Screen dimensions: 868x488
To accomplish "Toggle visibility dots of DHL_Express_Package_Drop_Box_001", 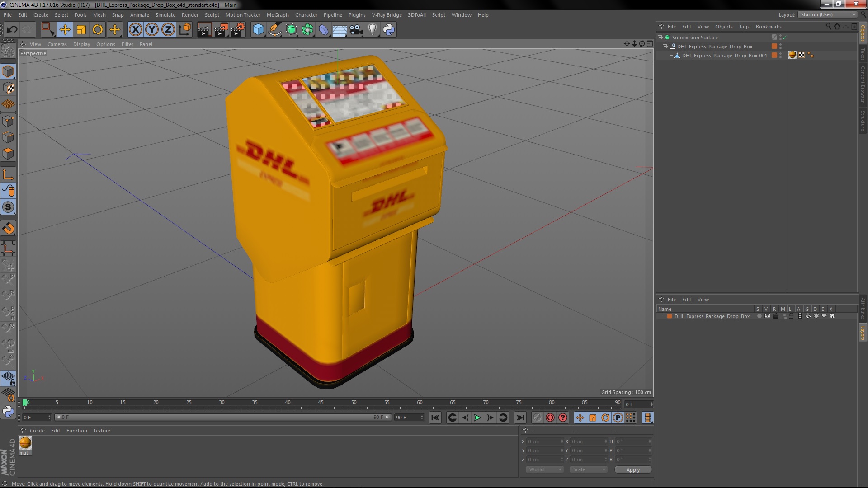I will (781, 56).
